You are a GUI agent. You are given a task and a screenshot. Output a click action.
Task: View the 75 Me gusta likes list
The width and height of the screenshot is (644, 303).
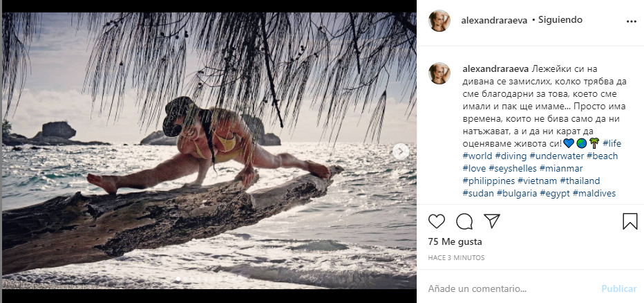tap(455, 242)
